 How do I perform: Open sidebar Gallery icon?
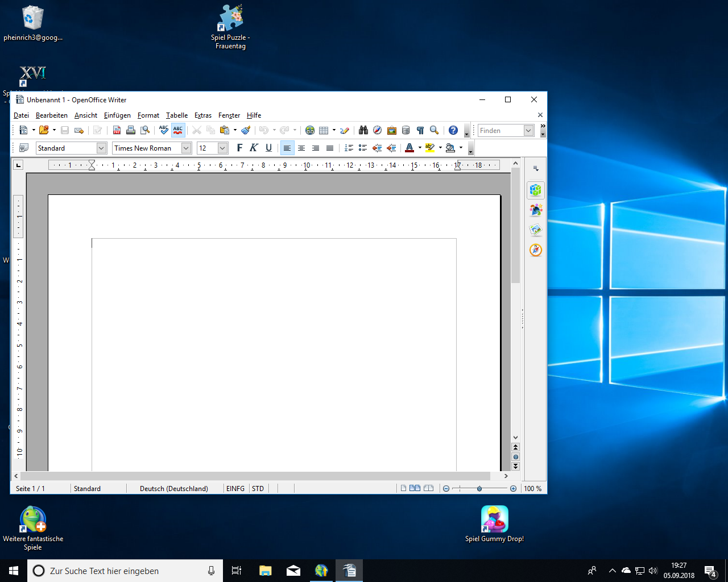coord(536,230)
